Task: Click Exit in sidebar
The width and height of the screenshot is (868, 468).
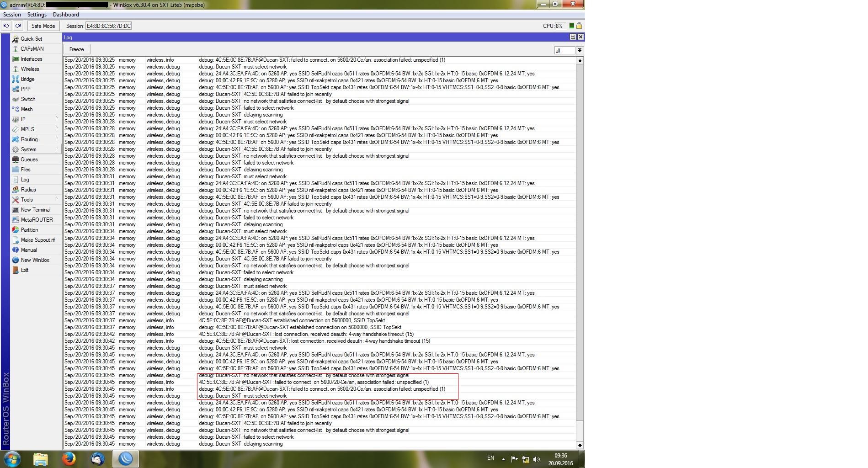Action: click(x=25, y=270)
